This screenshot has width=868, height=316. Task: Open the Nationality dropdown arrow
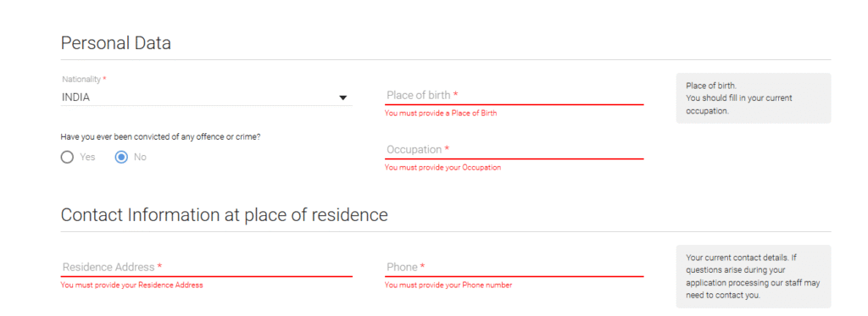[342, 98]
